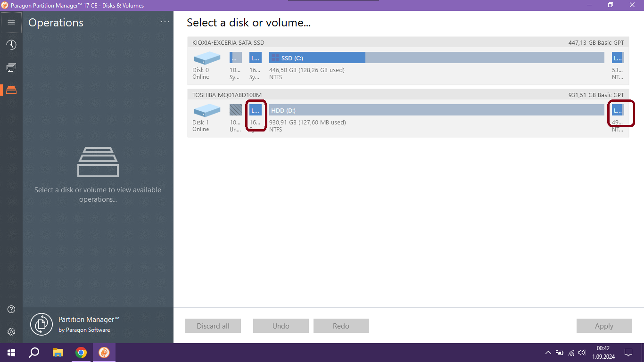644x362 pixels.
Task: Open File Explorer from the taskbar
Action: point(58,353)
